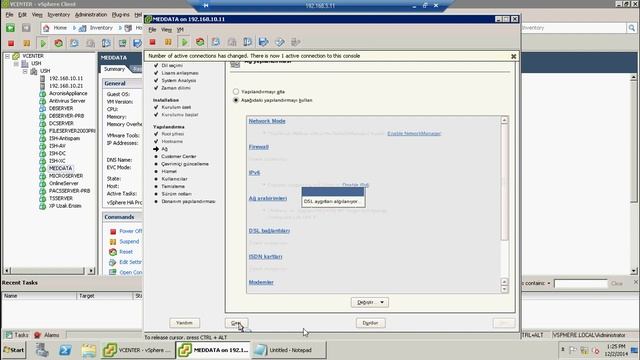
Task: Click the ISDN kartları link
Action: (265, 256)
